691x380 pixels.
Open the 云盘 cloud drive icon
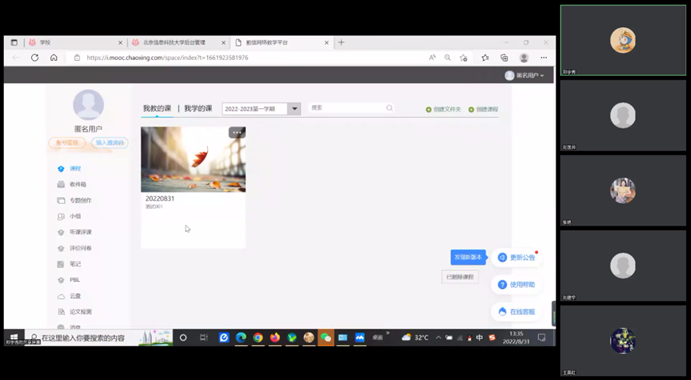[x=61, y=296]
